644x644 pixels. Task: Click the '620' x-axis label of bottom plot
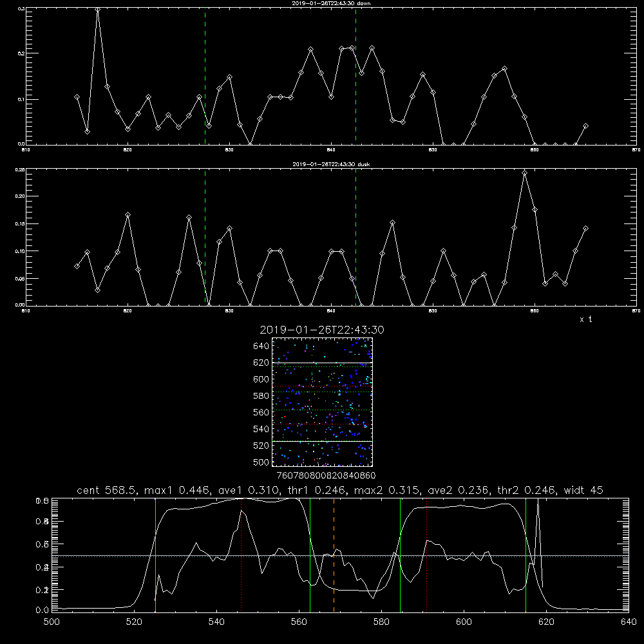(546, 622)
